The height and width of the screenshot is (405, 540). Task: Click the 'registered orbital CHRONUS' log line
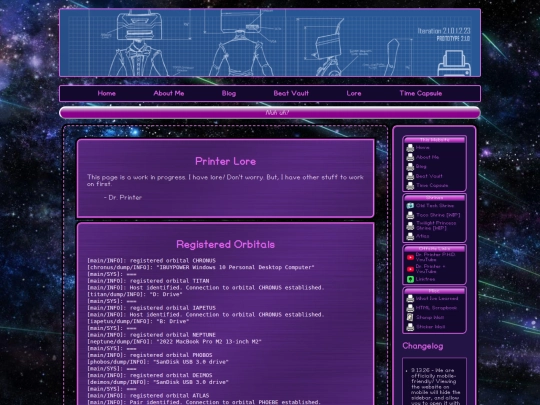pos(152,261)
